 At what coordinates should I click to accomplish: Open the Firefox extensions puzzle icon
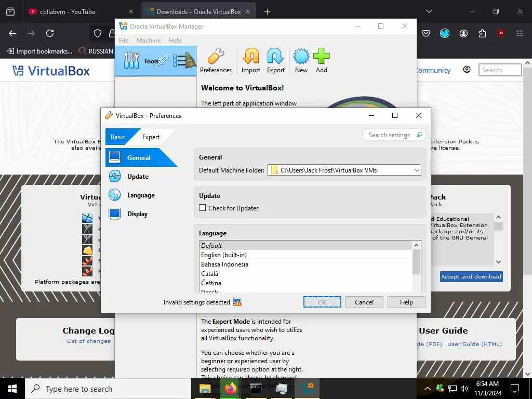(482, 33)
